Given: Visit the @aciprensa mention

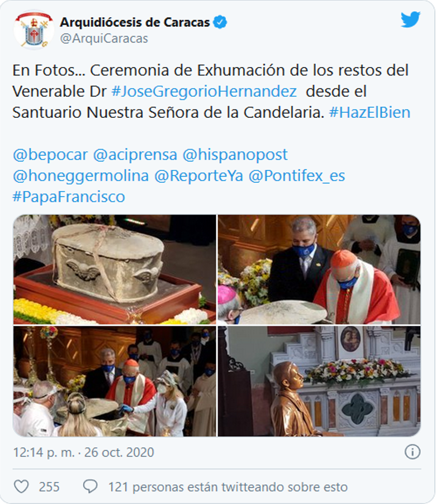Looking at the screenshot, I should (x=135, y=155).
